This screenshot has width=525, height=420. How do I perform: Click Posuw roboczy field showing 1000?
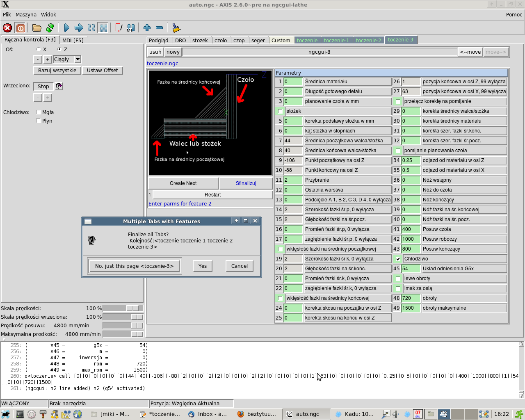click(411, 239)
